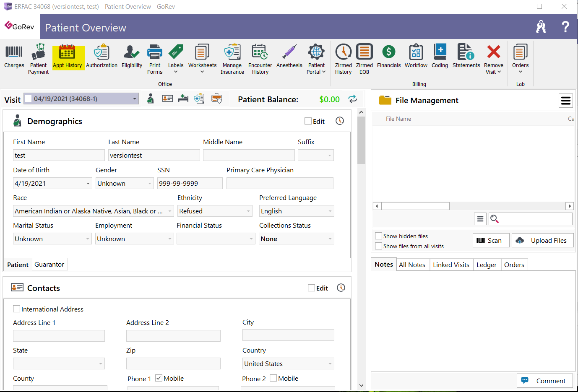The width and height of the screenshot is (578, 392).
Task: Open the Gender dropdown
Action: click(150, 184)
